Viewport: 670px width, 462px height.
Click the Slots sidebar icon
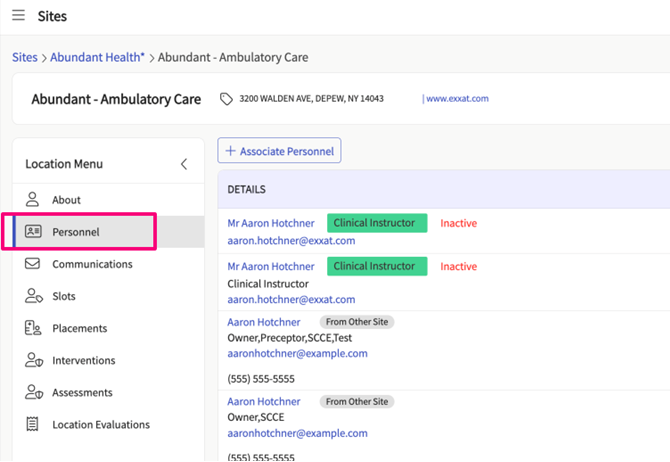[33, 296]
